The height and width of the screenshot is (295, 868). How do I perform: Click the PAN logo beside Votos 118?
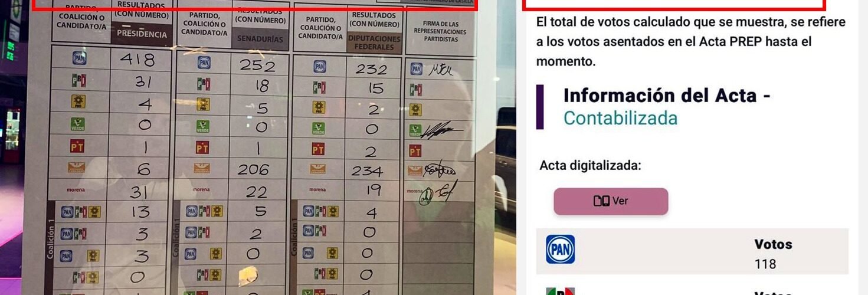[560, 250]
